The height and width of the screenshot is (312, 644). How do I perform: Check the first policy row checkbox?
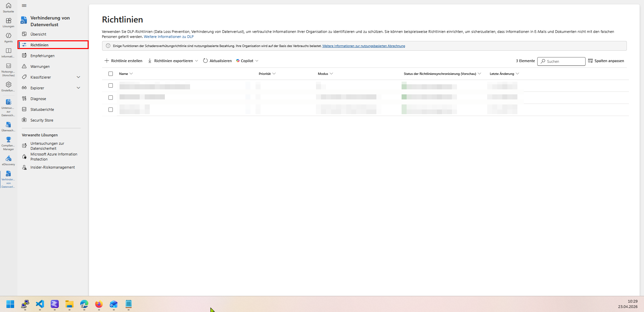pyautogui.click(x=110, y=86)
